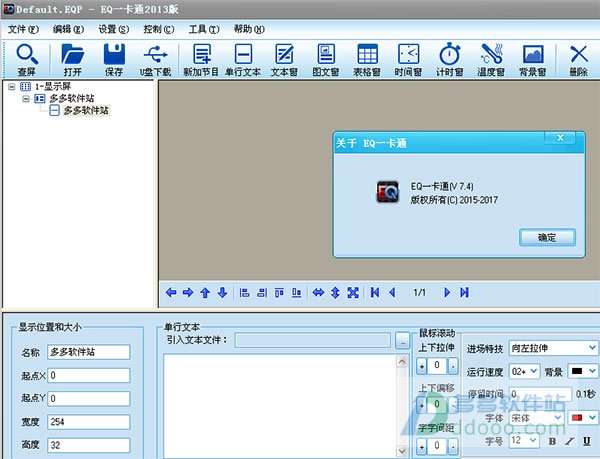Viewport: 600px width, 459px height.
Task: Click the 删除 delete icon
Action: click(x=579, y=59)
